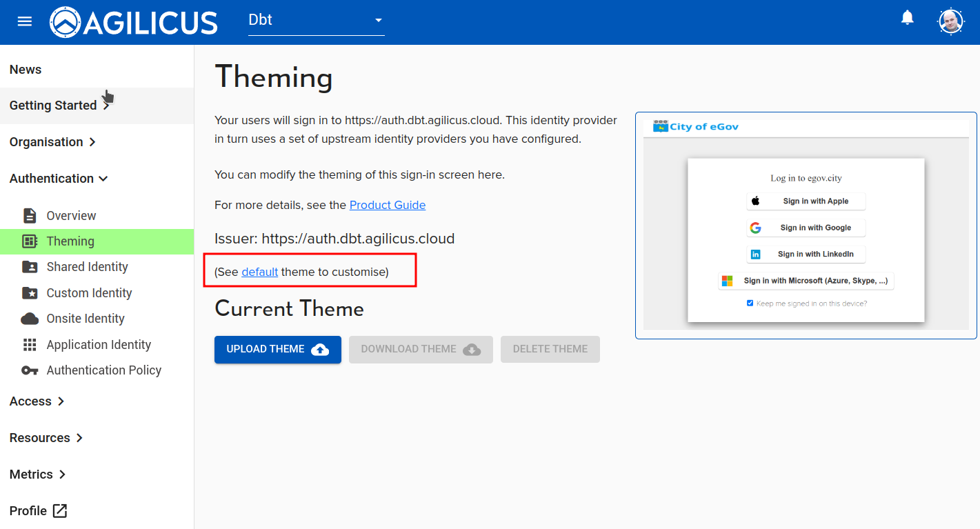Open the Product Guide link
The height and width of the screenshot is (529, 980).
pos(387,205)
